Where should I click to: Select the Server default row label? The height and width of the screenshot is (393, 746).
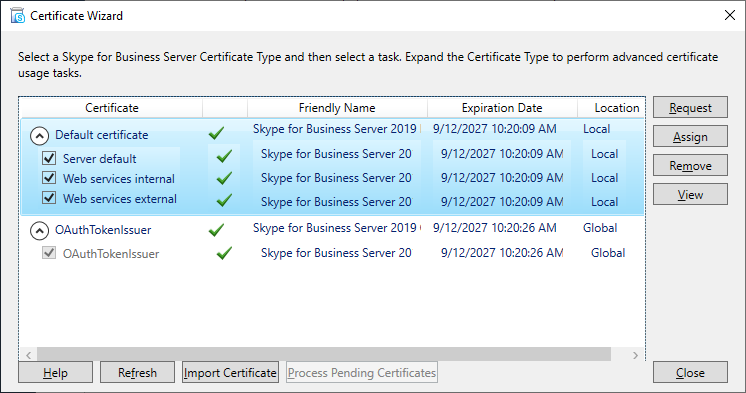(99, 158)
